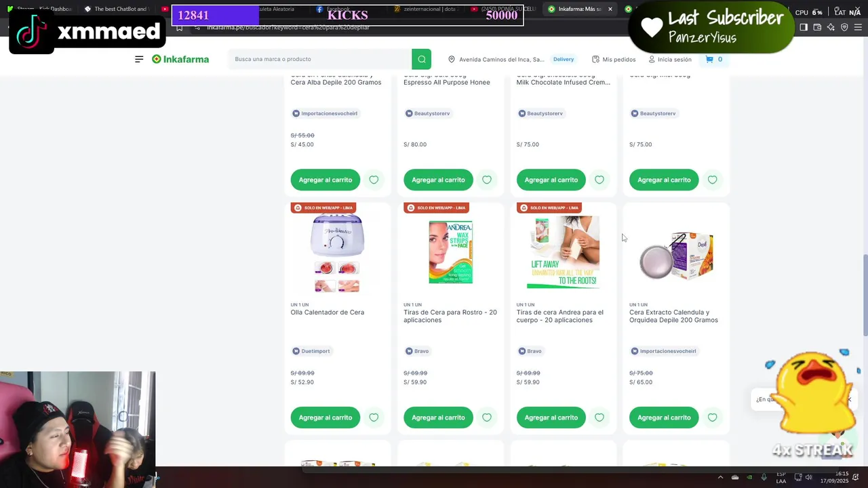Click in the Busca una marca search field
This screenshot has width=868, height=488.
click(x=319, y=59)
